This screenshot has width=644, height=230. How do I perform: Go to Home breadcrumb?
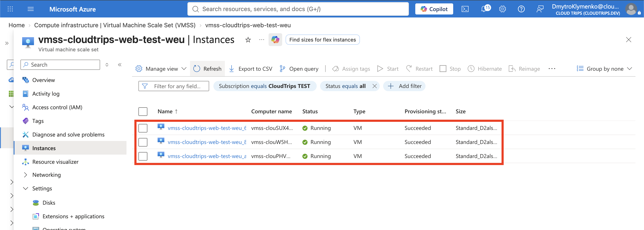pyautogui.click(x=16, y=25)
